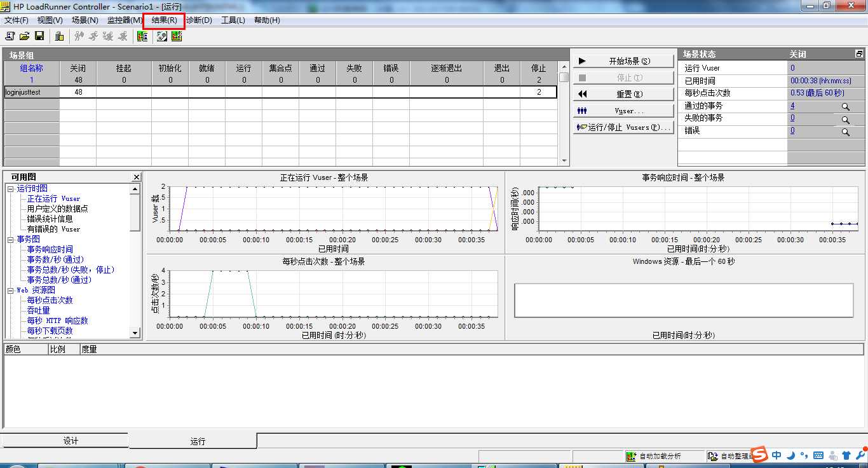
Task: Click the loginjusttest group row name
Action: [22, 92]
